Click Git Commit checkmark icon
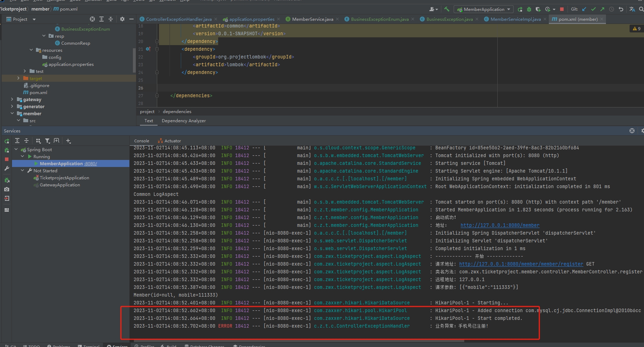 click(x=593, y=10)
